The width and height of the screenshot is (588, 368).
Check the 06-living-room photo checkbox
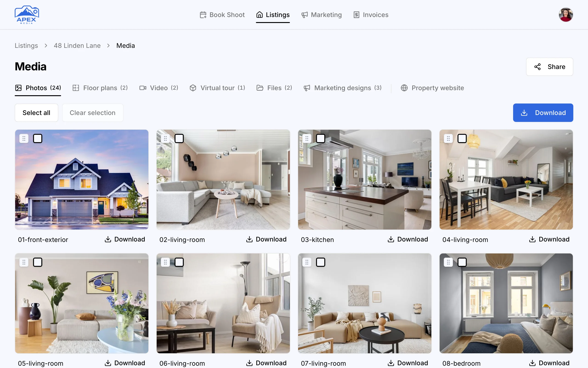pos(179,262)
